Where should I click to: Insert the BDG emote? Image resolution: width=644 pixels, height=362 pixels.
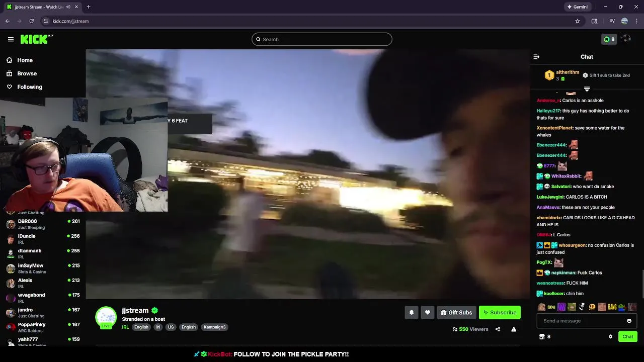coord(551,307)
